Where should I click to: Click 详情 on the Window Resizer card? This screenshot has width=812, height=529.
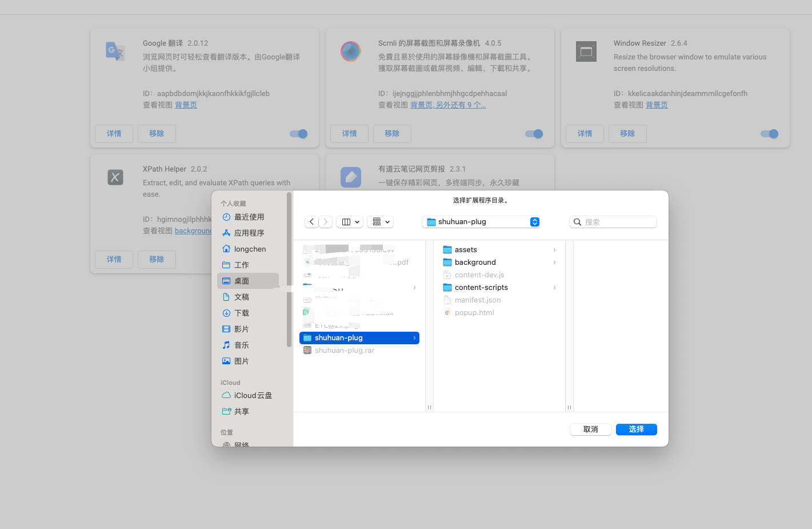585,134
